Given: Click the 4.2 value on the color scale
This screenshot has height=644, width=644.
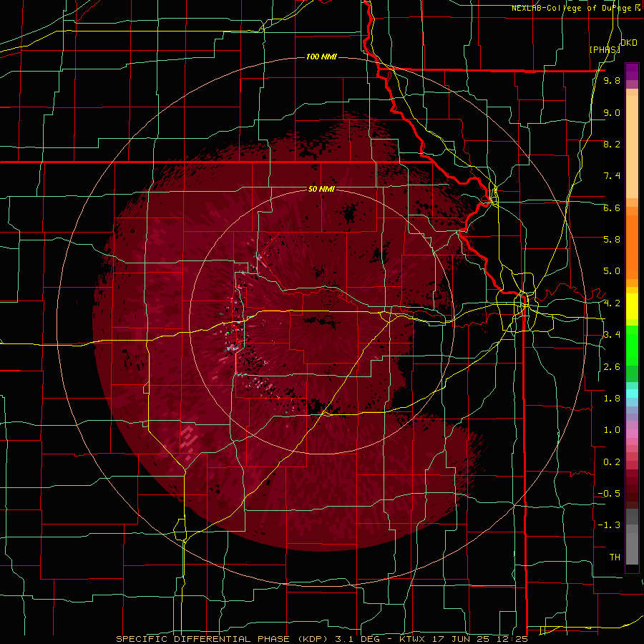Looking at the screenshot, I should [x=612, y=303].
